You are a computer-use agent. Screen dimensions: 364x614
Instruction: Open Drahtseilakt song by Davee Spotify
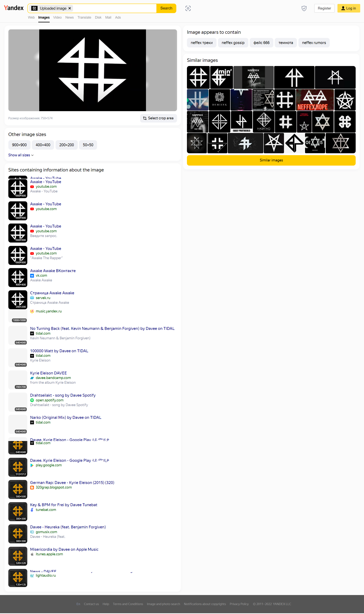point(63,395)
